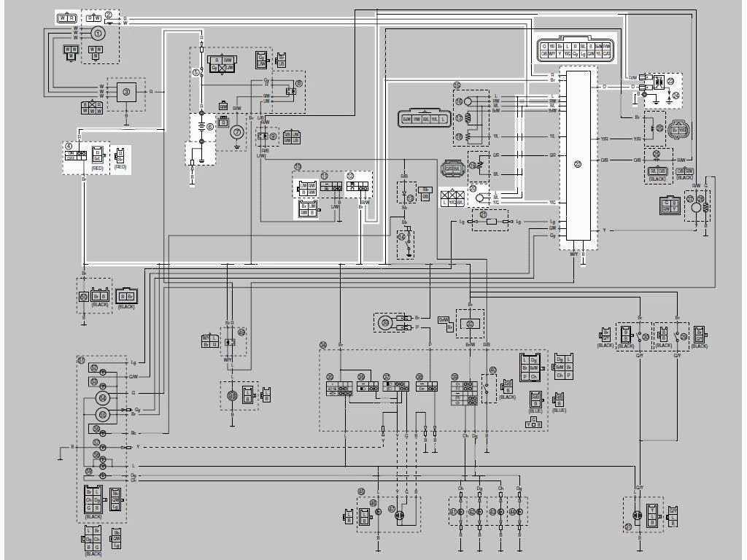Click component 4 main switch ON/OFF table

[76, 155]
